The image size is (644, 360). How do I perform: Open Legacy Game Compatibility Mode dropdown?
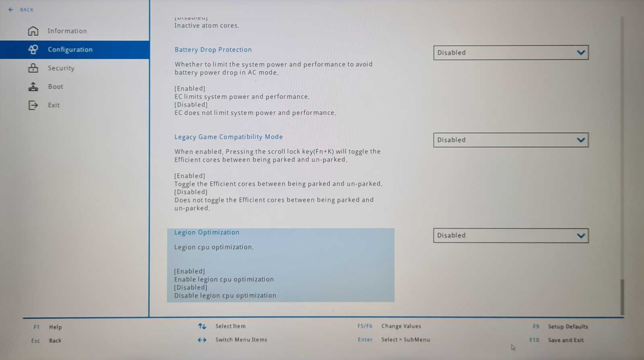click(x=511, y=140)
